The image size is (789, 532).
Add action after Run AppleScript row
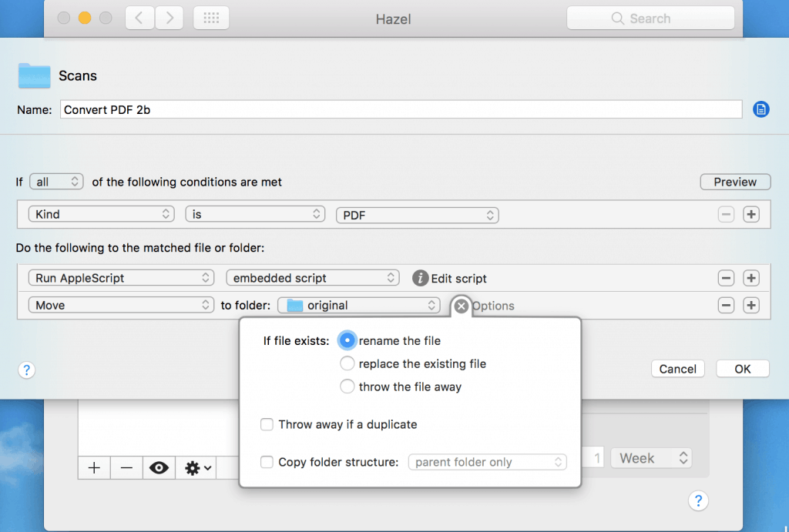(751, 278)
